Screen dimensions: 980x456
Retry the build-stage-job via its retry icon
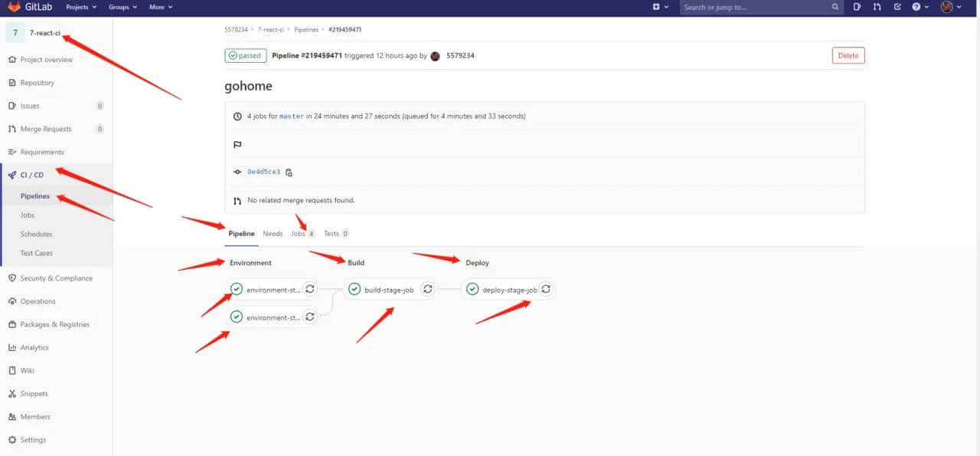tap(428, 289)
